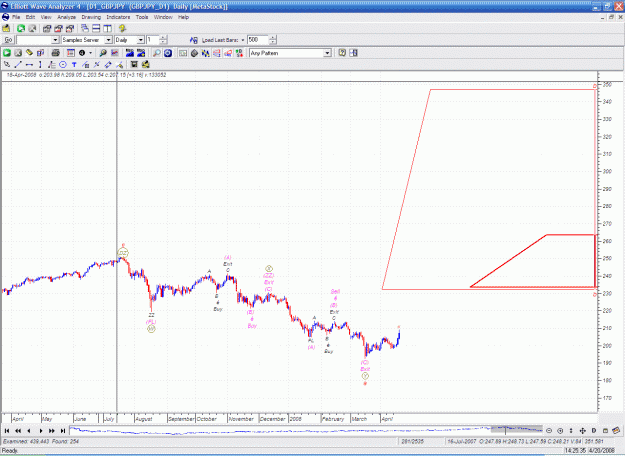Open the Analyze menu

(67, 17)
